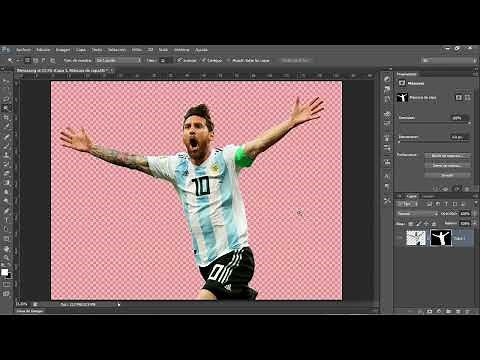The width and height of the screenshot is (480, 360).
Task: Select the Clone Stamp tool
Action: point(6,155)
